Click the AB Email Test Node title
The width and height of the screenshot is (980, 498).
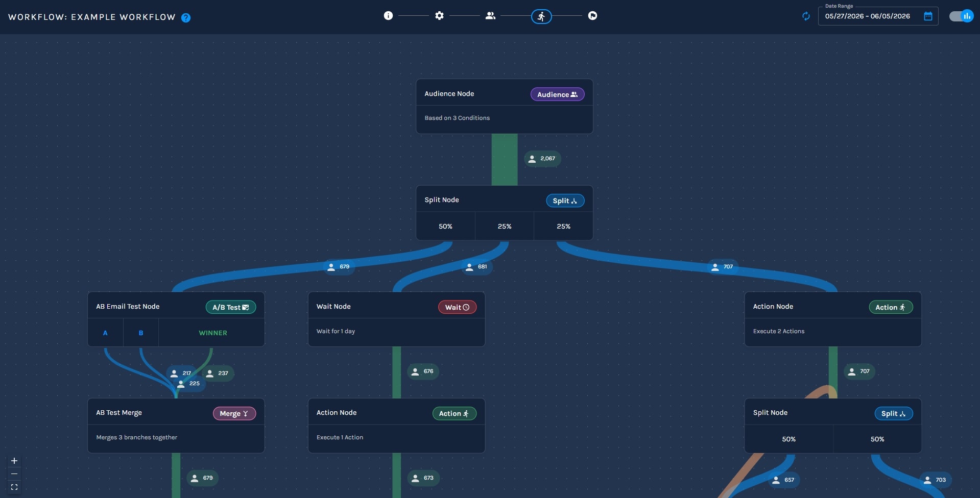tap(128, 307)
